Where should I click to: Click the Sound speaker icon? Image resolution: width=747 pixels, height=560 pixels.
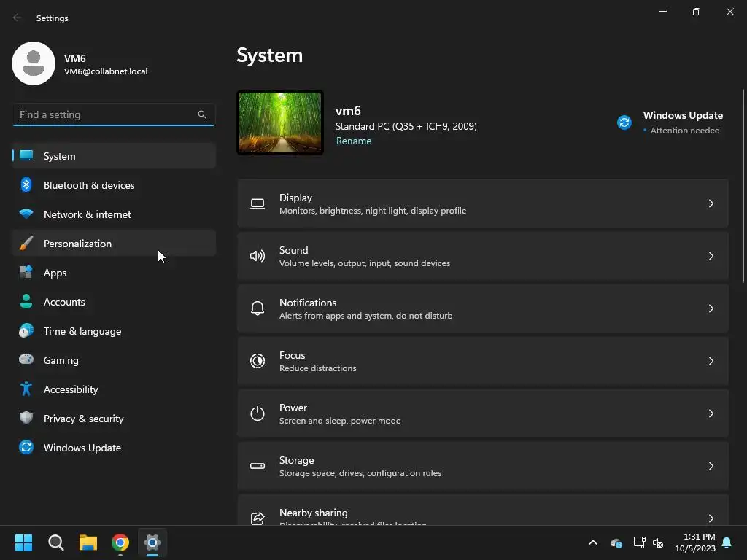[x=258, y=256]
